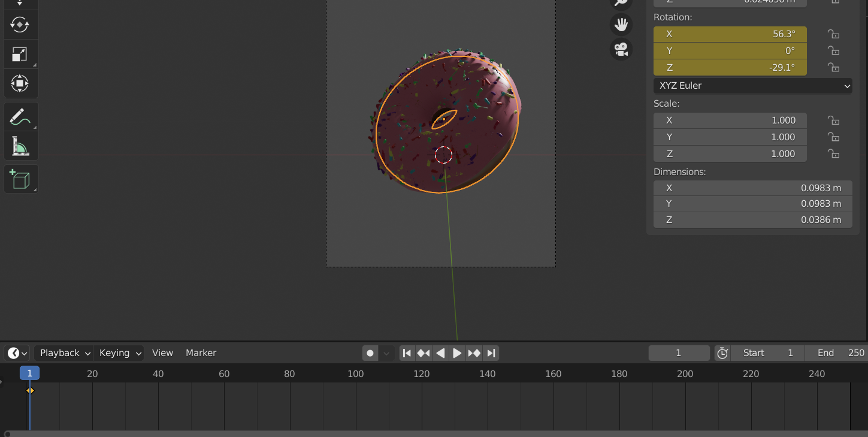Click the Dimensions Y value field
Image resolution: width=868 pixels, height=437 pixels.
[753, 204]
